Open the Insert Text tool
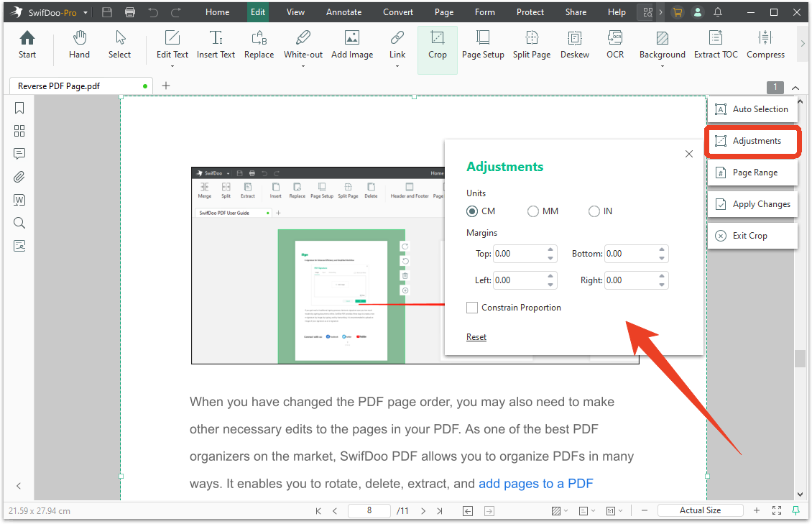This screenshot has width=812, height=524. (x=216, y=45)
